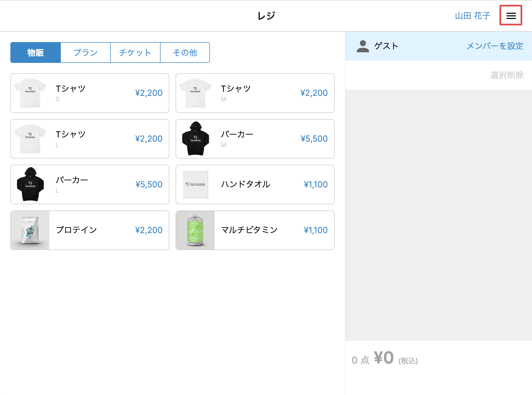Open the hamburger menu icon
Viewport: 532px width, 395px height.
pyautogui.click(x=511, y=16)
